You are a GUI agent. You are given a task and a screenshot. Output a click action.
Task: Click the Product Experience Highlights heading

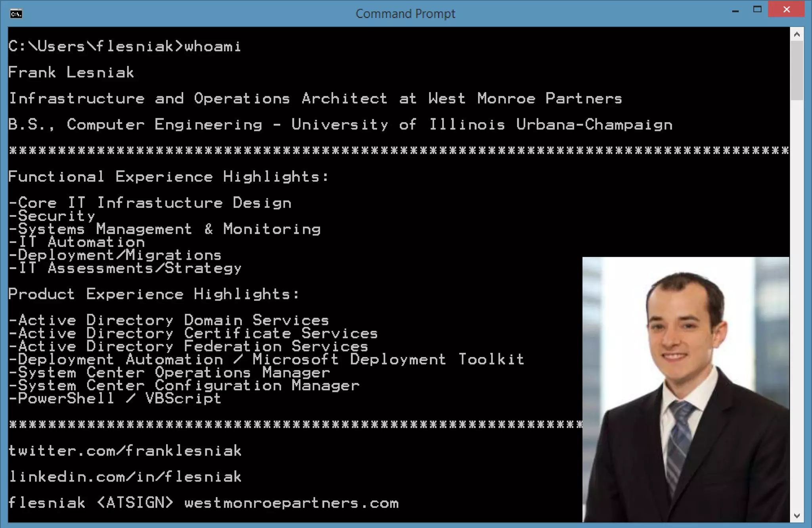pyautogui.click(x=154, y=294)
